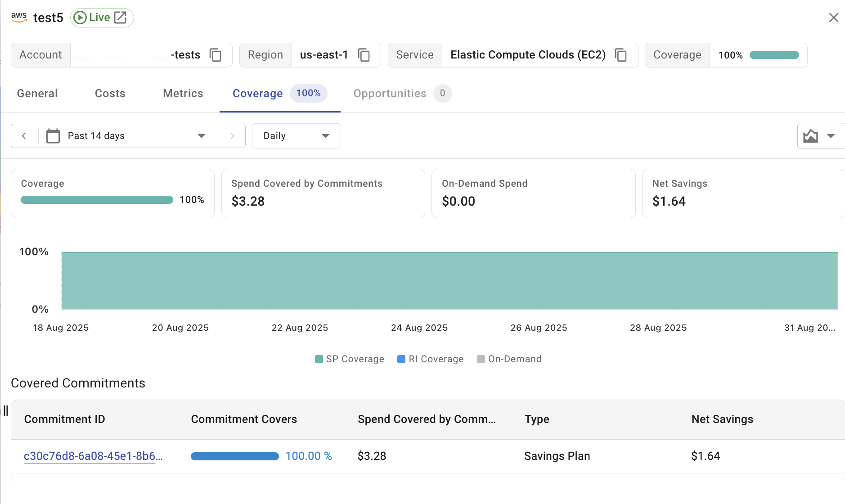This screenshot has width=845, height=504.
Task: Click the Covered Commitments heading
Action: [78, 383]
